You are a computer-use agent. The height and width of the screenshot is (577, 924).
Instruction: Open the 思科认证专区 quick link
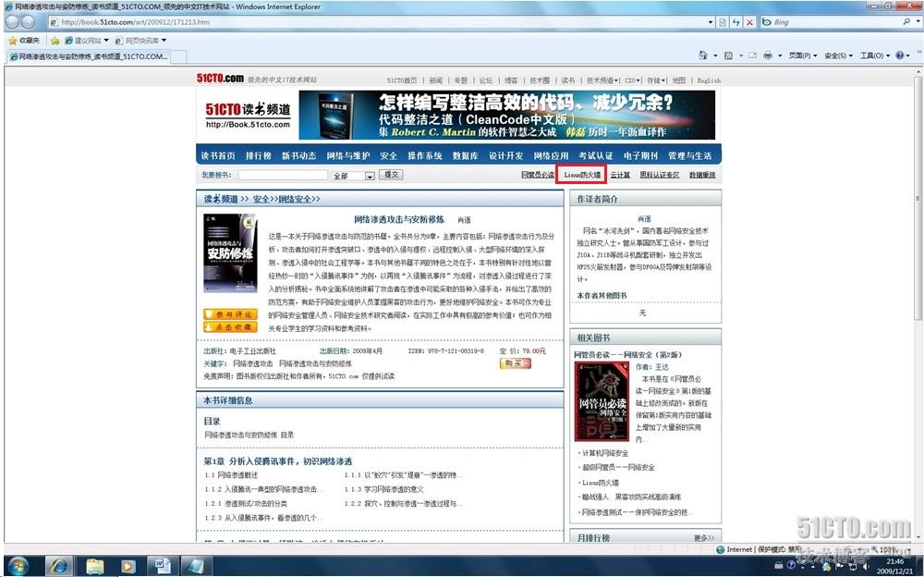pyautogui.click(x=660, y=175)
